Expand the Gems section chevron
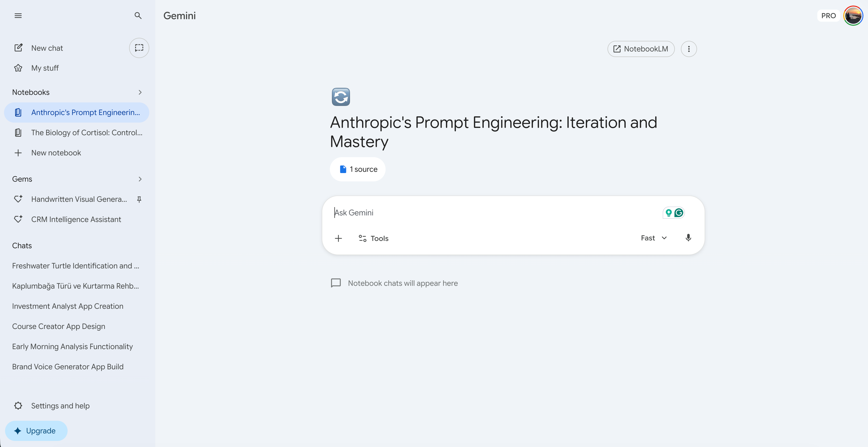Screen dimensions: 868x447 (x=140, y=179)
